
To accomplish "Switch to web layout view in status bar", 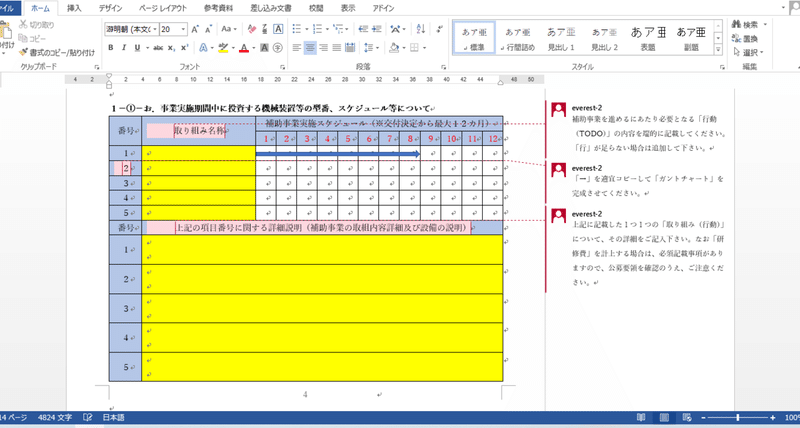I will 687,418.
